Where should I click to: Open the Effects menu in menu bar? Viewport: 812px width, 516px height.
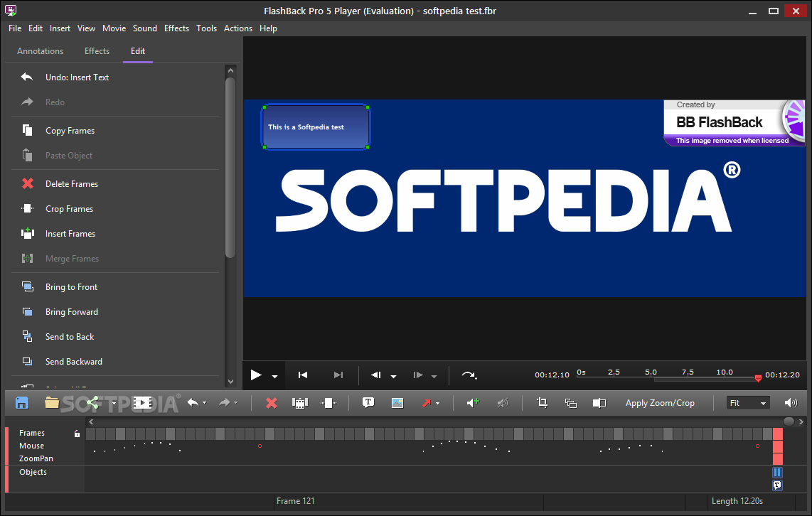click(176, 28)
